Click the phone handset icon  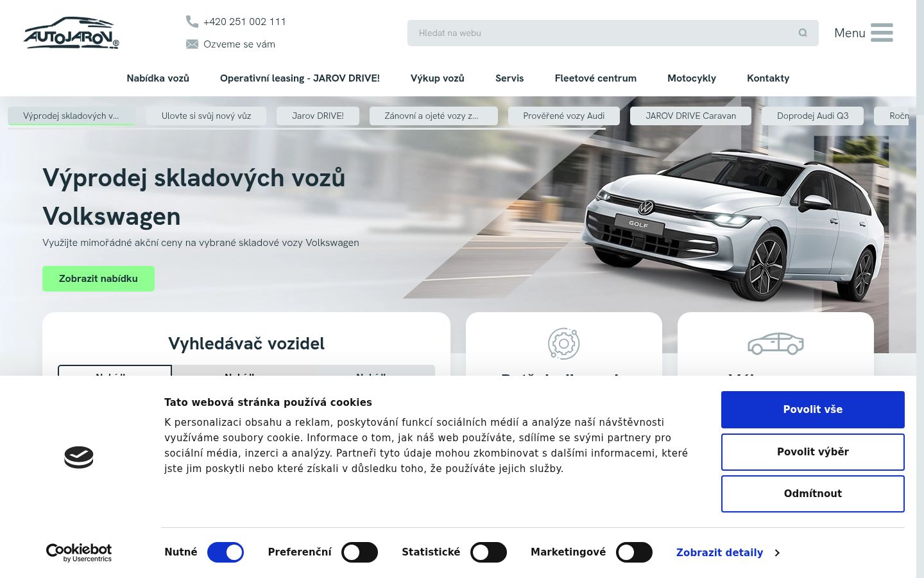(192, 21)
